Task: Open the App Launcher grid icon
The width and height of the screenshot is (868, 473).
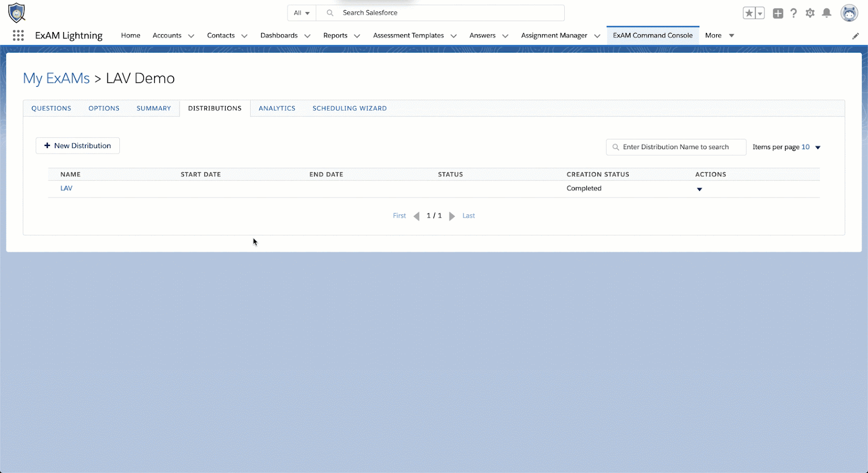Action: (x=18, y=35)
